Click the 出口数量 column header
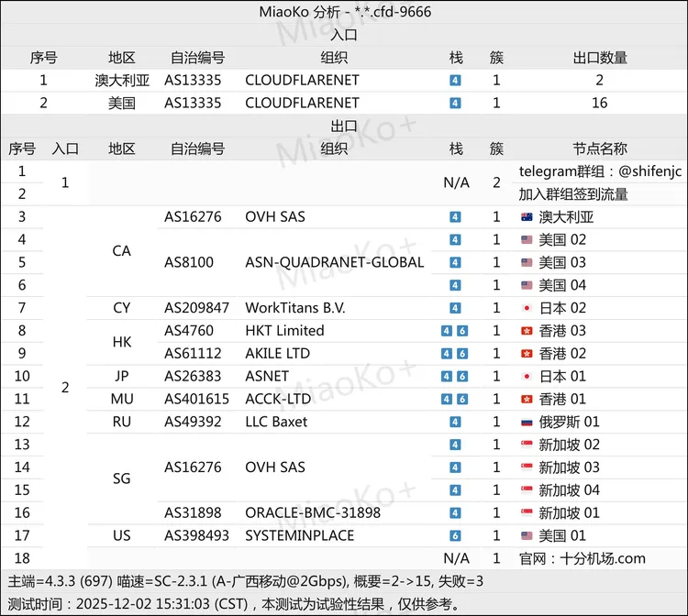Screen dimensions: 688x616 pos(600,58)
